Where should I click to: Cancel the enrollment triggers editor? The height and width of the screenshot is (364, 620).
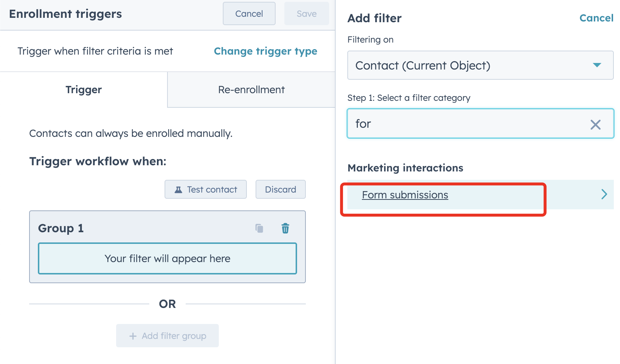[249, 13]
